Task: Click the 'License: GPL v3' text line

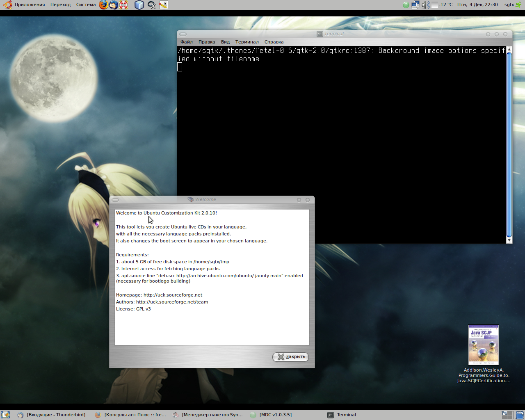Action: (133, 309)
